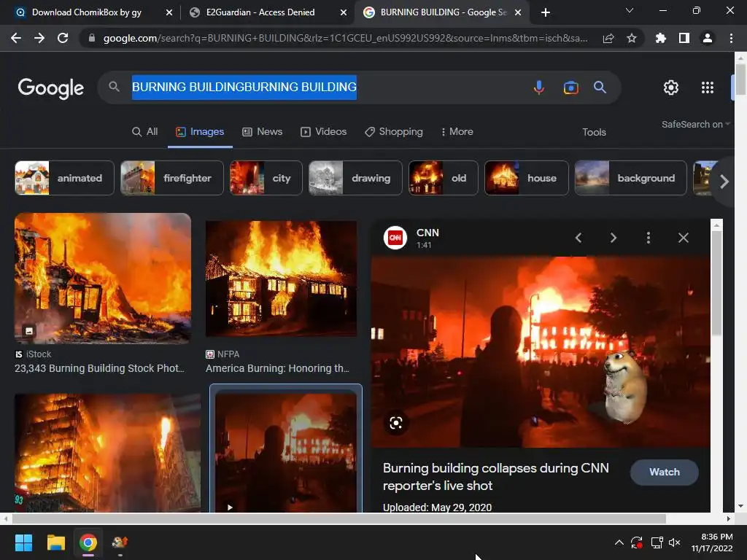Switch to the Shopping tab
The width and height of the screenshot is (747, 560).
(393, 132)
